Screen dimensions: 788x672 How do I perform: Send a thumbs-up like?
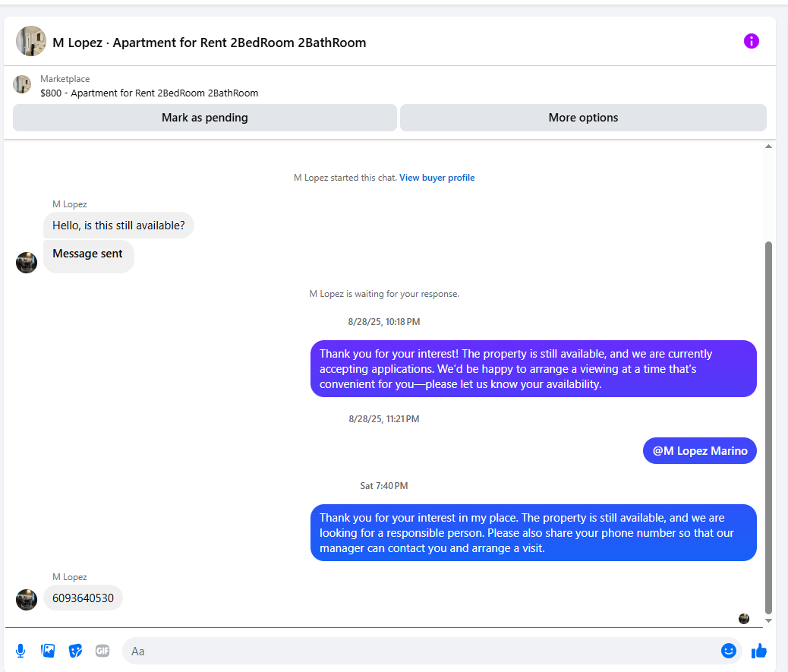[759, 651]
